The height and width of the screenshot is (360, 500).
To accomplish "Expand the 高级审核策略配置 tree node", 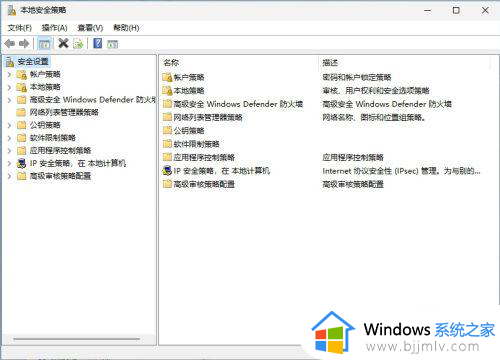I will coord(9,176).
